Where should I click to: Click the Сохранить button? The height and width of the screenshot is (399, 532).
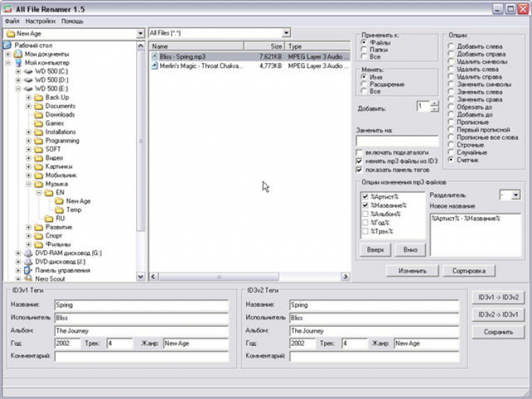tap(499, 332)
